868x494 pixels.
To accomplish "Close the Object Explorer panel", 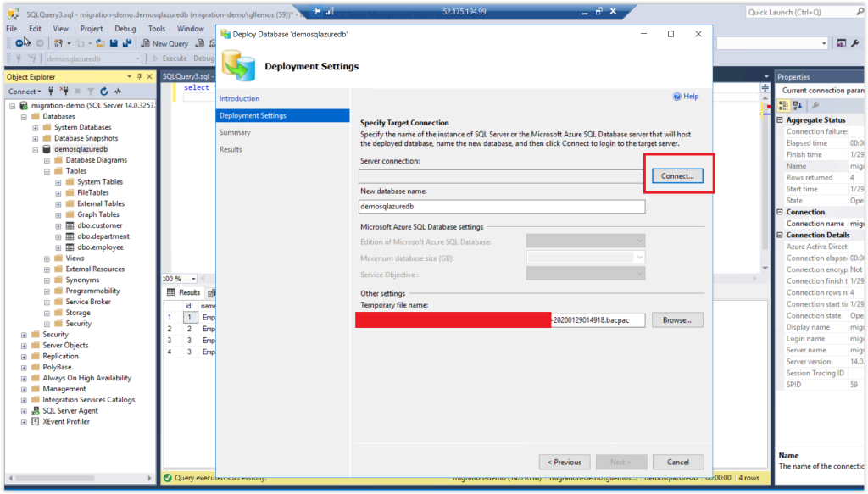I will [x=149, y=76].
